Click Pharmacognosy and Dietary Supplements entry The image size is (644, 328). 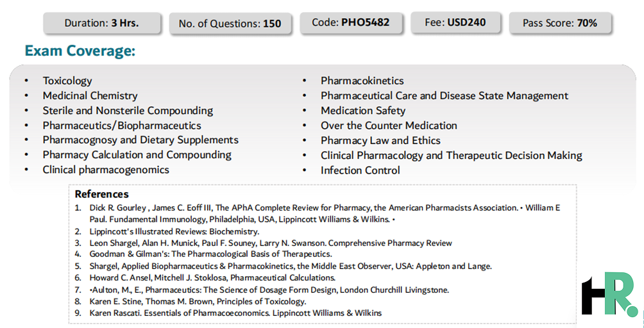[140, 140]
